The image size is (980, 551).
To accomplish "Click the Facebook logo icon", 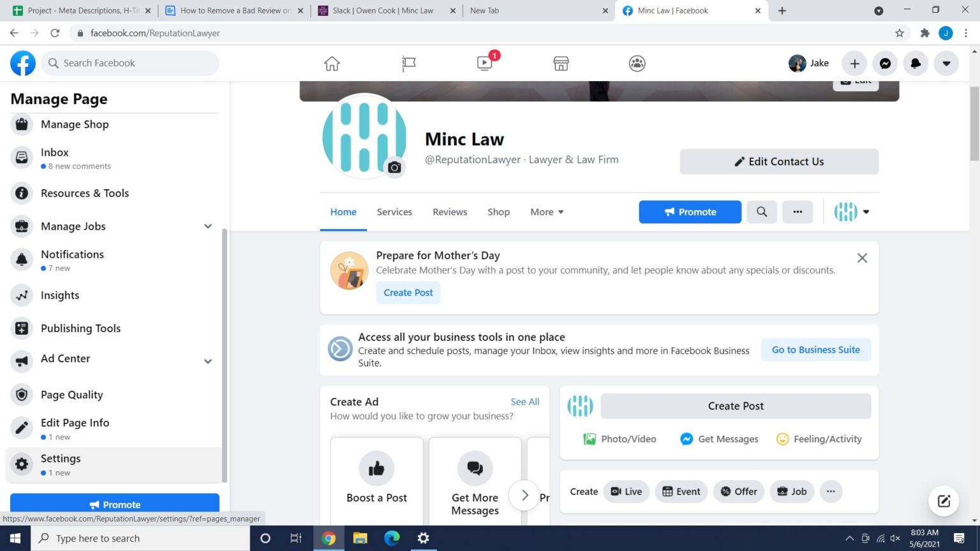I will pyautogui.click(x=23, y=63).
